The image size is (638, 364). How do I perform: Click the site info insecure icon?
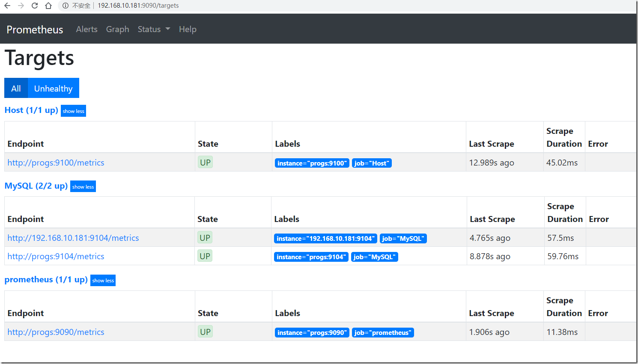pyautogui.click(x=65, y=6)
